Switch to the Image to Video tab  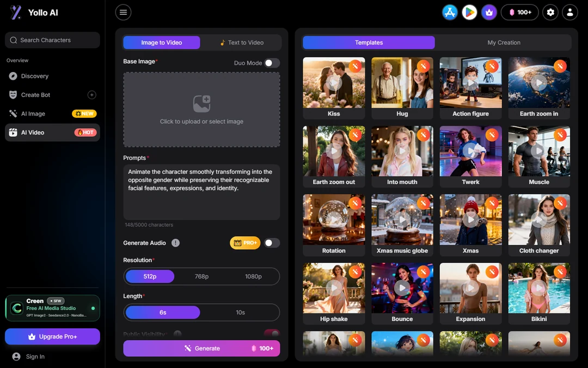(x=162, y=43)
